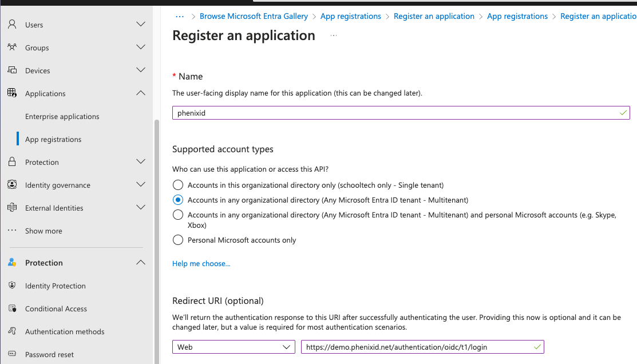This screenshot has height=364, width=637.
Task: Click the Identity governance label
Action: [x=58, y=185]
